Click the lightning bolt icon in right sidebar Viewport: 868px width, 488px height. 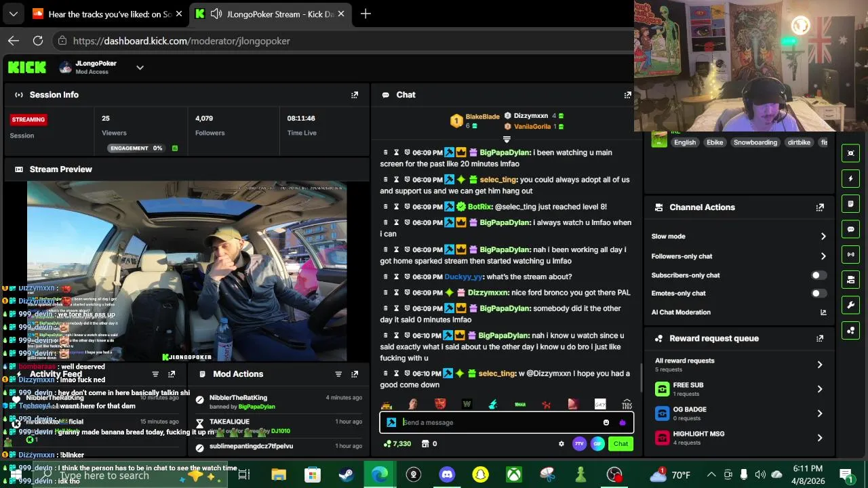pyautogui.click(x=851, y=179)
